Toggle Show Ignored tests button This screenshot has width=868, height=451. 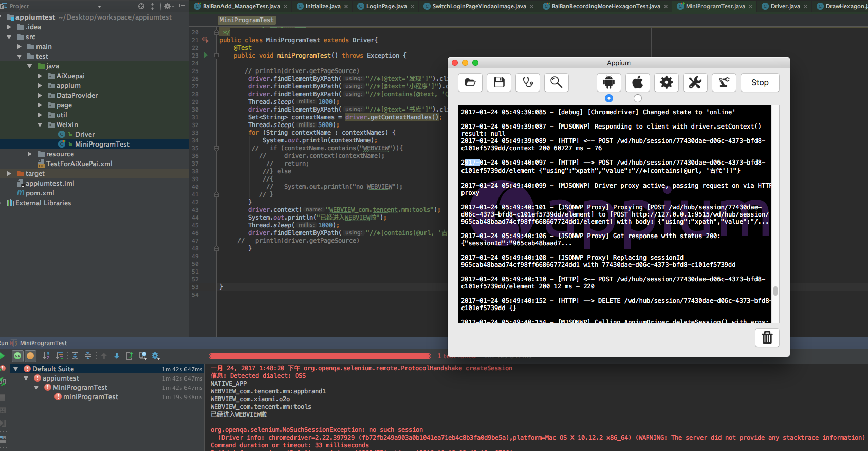pyautogui.click(x=30, y=356)
